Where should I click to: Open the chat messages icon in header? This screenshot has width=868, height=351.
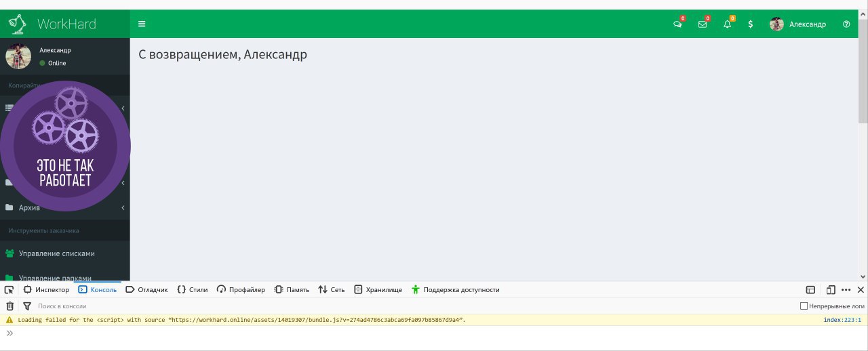[677, 24]
